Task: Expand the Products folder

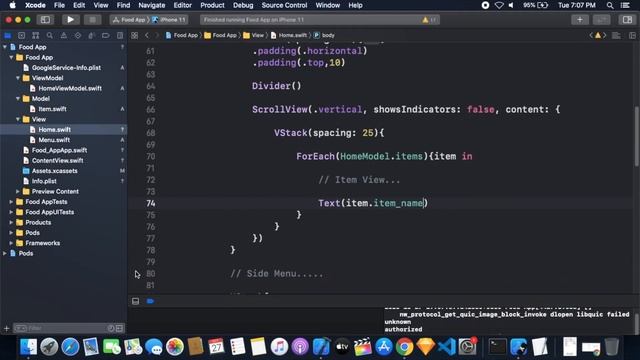Action: (x=11, y=222)
